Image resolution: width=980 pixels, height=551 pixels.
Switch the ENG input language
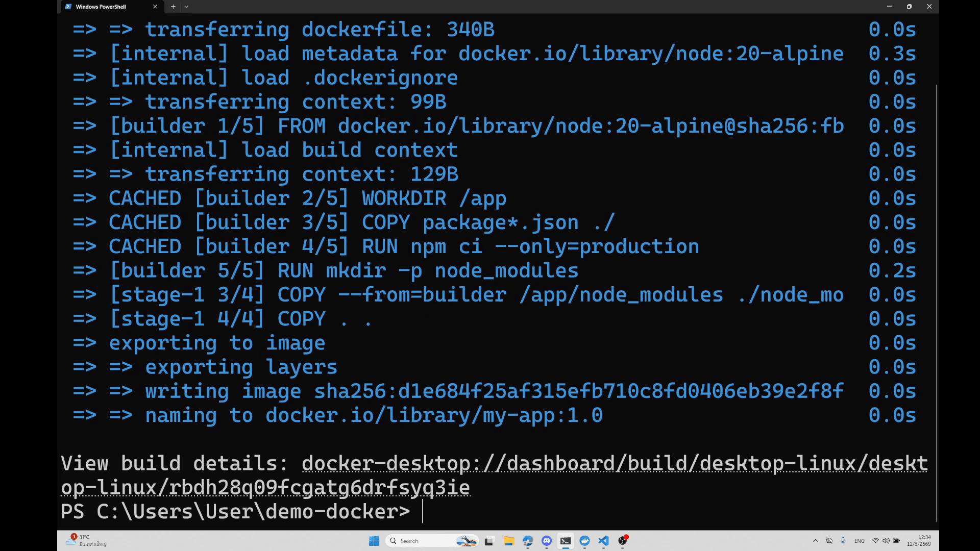click(860, 541)
